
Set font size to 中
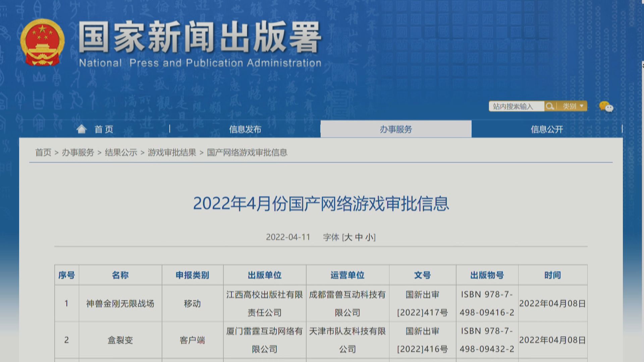point(359,237)
